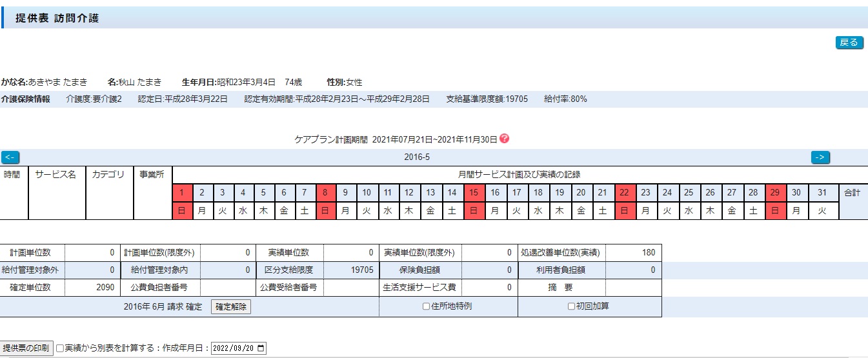
Task: Go to previous month with left arrow
Action: coord(10,157)
